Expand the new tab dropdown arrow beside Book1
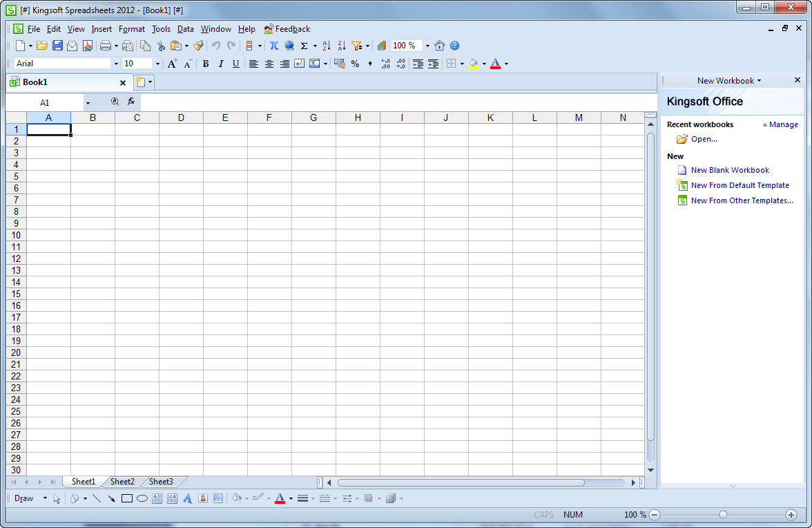Screen dimensions: 812x528 pos(151,82)
